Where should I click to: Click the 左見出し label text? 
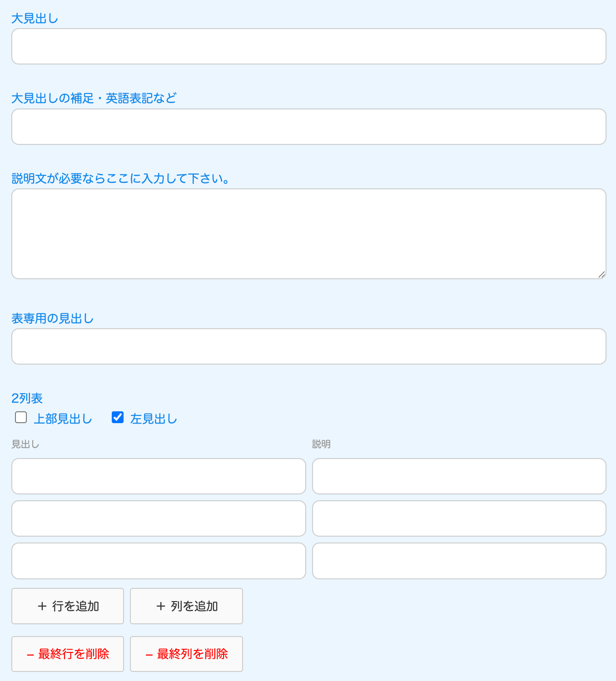click(154, 419)
